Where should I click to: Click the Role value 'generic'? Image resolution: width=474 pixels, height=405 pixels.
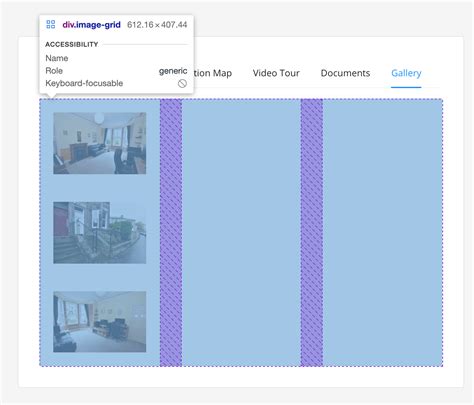pyautogui.click(x=173, y=71)
